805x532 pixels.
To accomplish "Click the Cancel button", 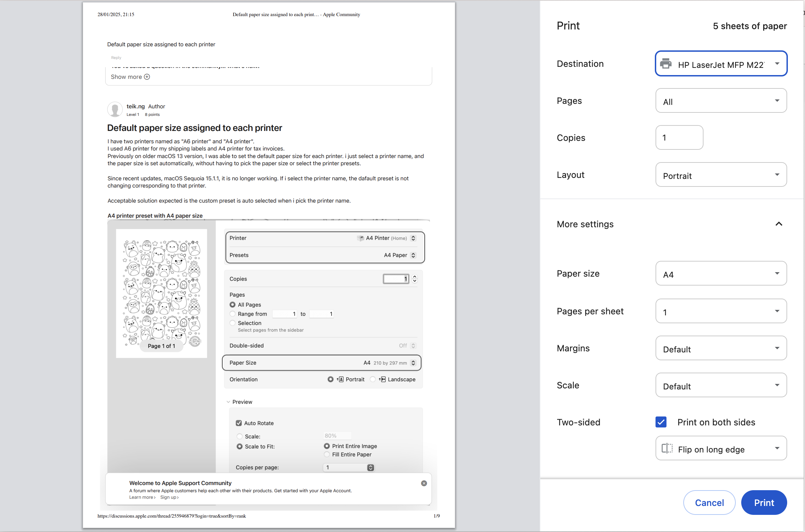I will point(709,503).
